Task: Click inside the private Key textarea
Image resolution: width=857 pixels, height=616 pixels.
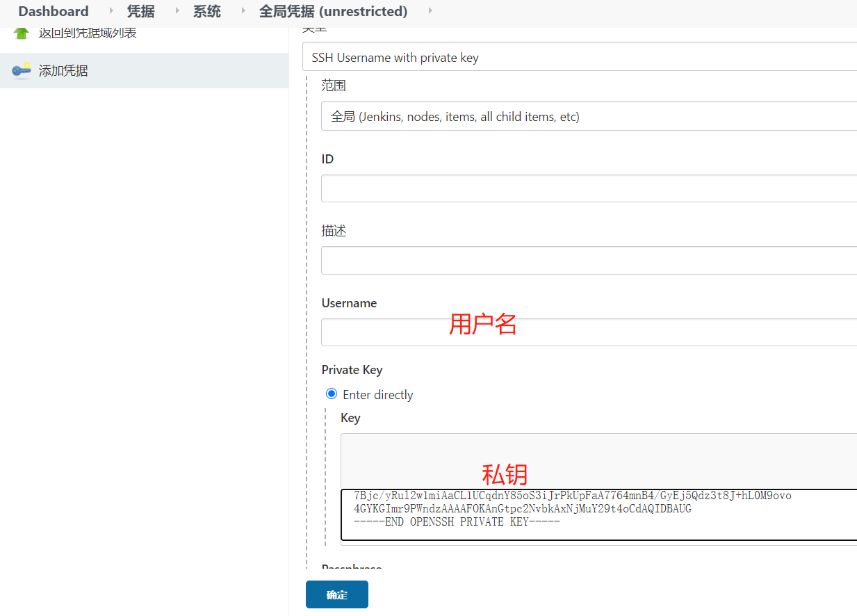Action: 598,514
